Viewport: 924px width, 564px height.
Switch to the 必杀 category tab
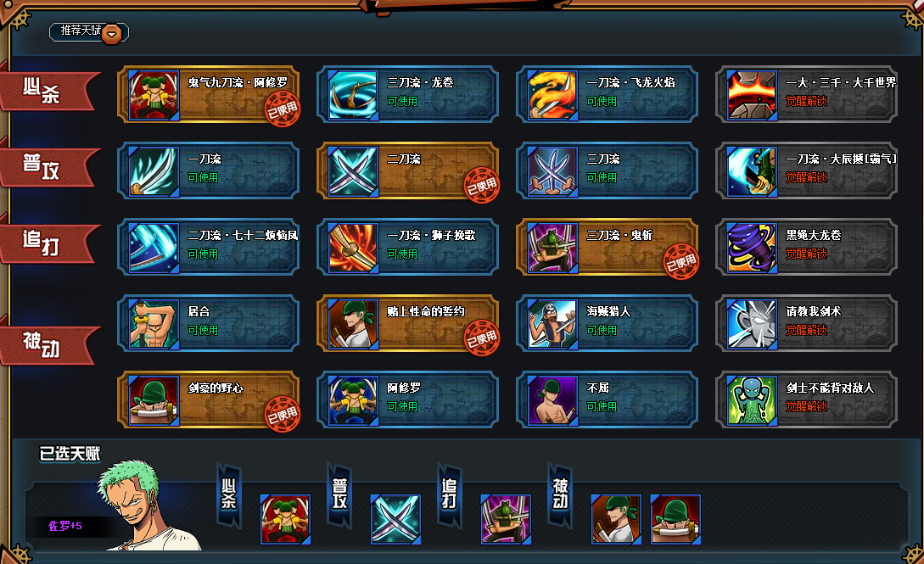[48, 92]
